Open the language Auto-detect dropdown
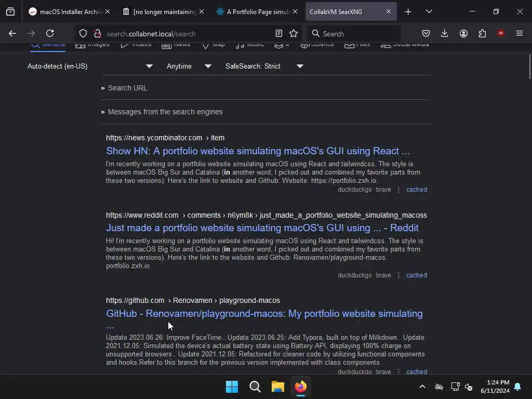Screen dimensions: 532x399 (x=90, y=66)
